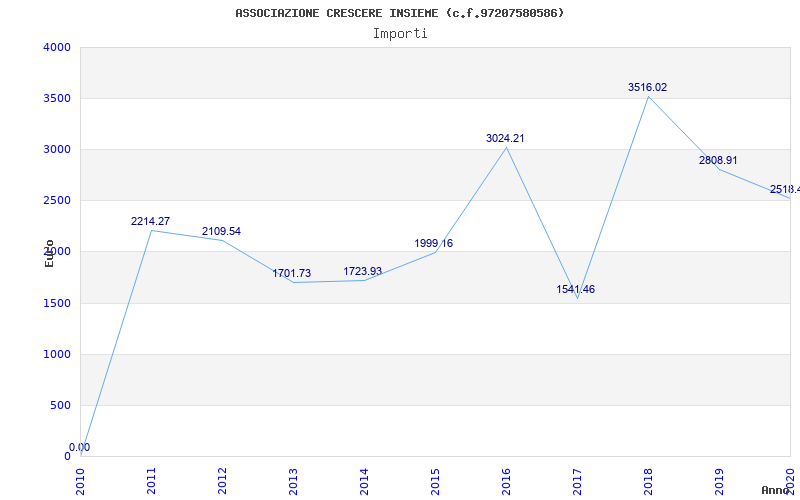Screen dimensions: 800x500
Task: Select the 2214.27 data label
Action: click(151, 221)
